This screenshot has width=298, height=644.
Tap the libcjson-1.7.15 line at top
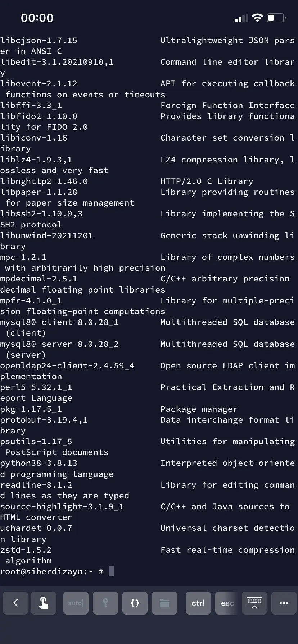(x=39, y=40)
